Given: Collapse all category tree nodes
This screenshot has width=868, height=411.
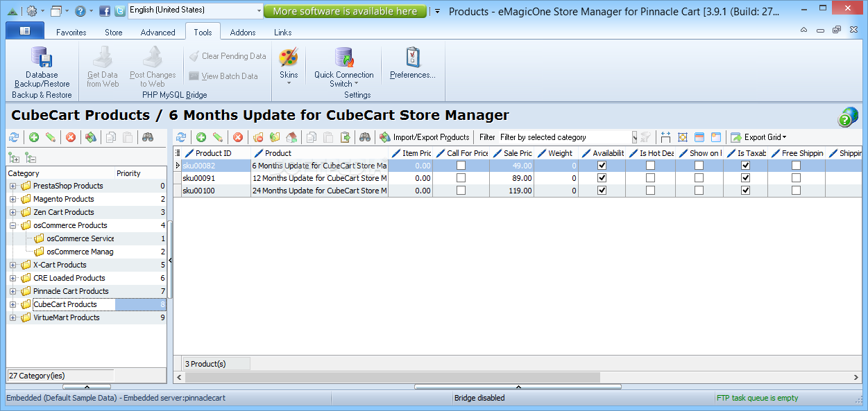Looking at the screenshot, I should pyautogui.click(x=30, y=157).
